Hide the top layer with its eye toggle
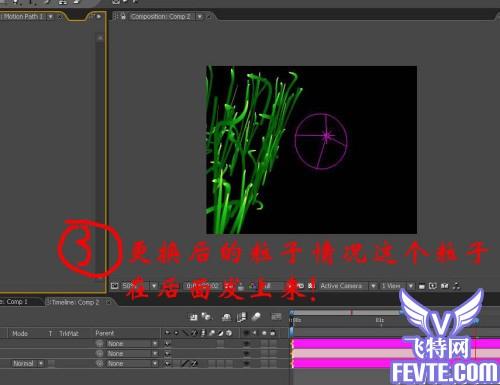Image resolution: width=500 pixels, height=385 pixels. pos(246,344)
